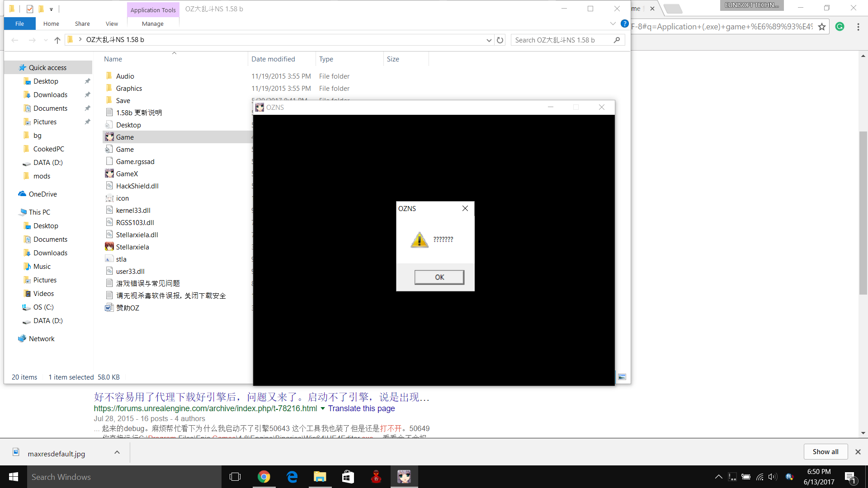868x488 pixels.
Task: Open the recent locations dropdown arrow
Action: pyautogui.click(x=46, y=40)
